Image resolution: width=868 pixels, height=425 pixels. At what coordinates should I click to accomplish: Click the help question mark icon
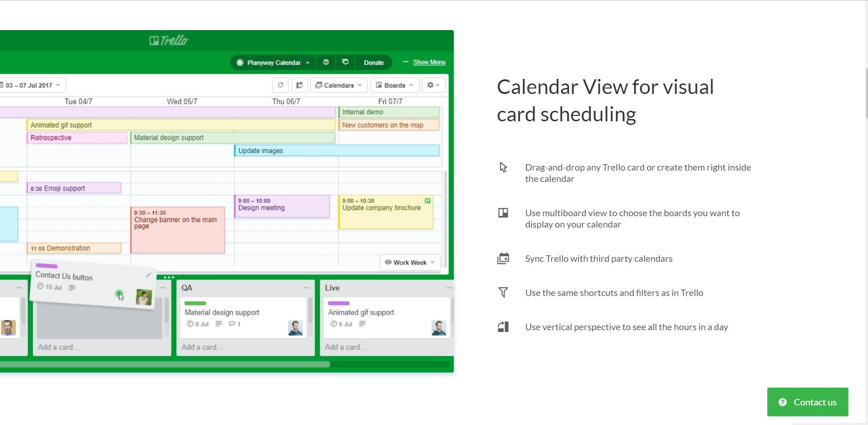(x=326, y=62)
